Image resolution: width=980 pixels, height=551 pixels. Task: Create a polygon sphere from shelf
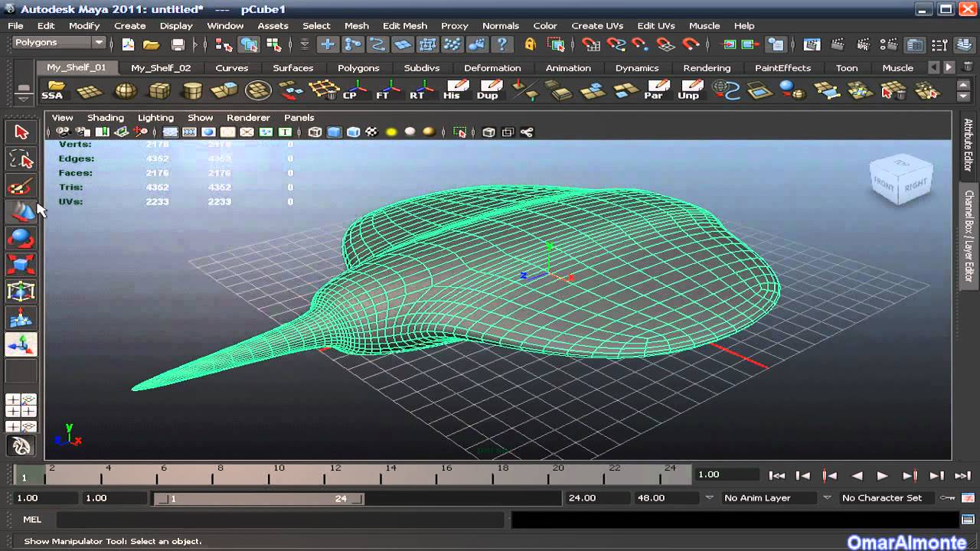[125, 90]
